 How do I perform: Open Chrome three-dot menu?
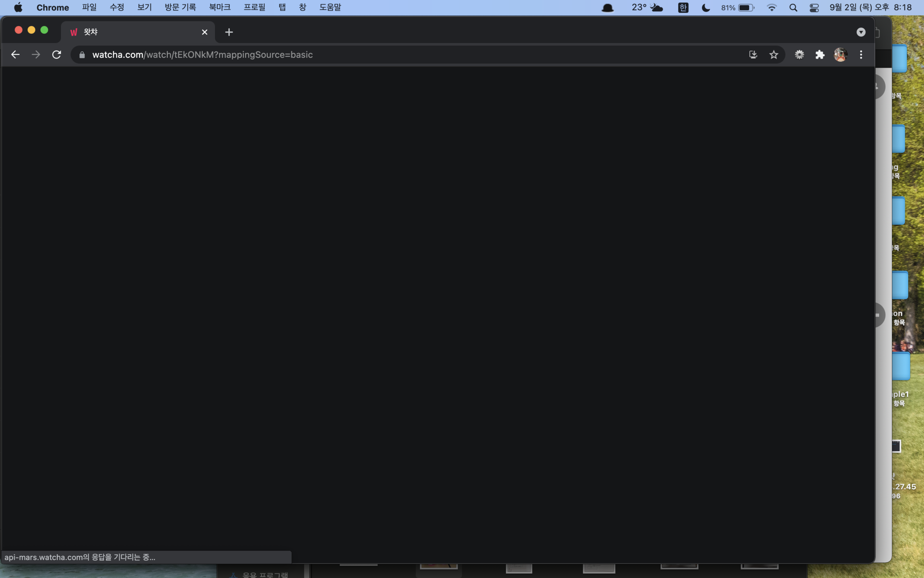(861, 55)
